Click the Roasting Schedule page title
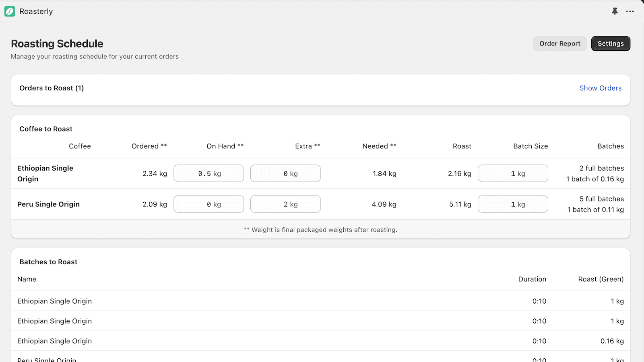 pyautogui.click(x=57, y=43)
